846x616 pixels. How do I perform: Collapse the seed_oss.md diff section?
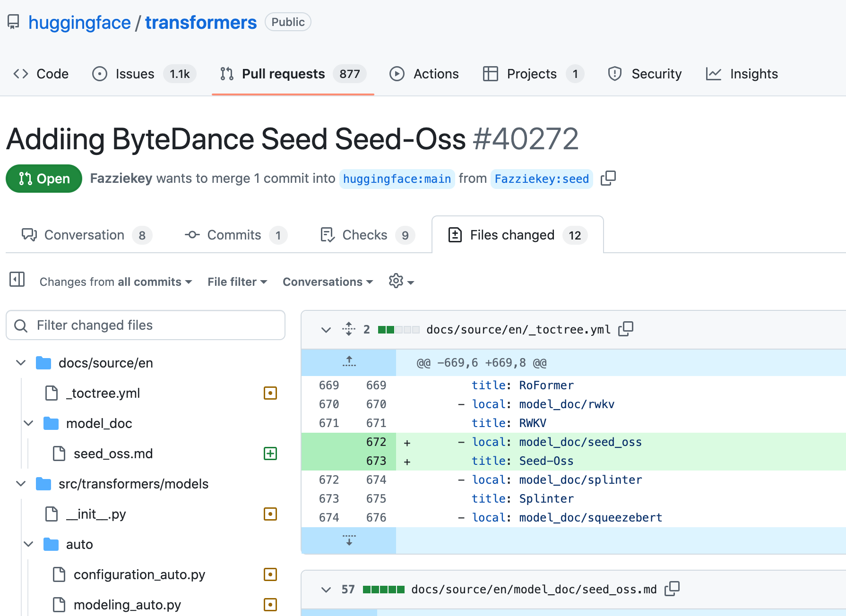pyautogui.click(x=326, y=590)
